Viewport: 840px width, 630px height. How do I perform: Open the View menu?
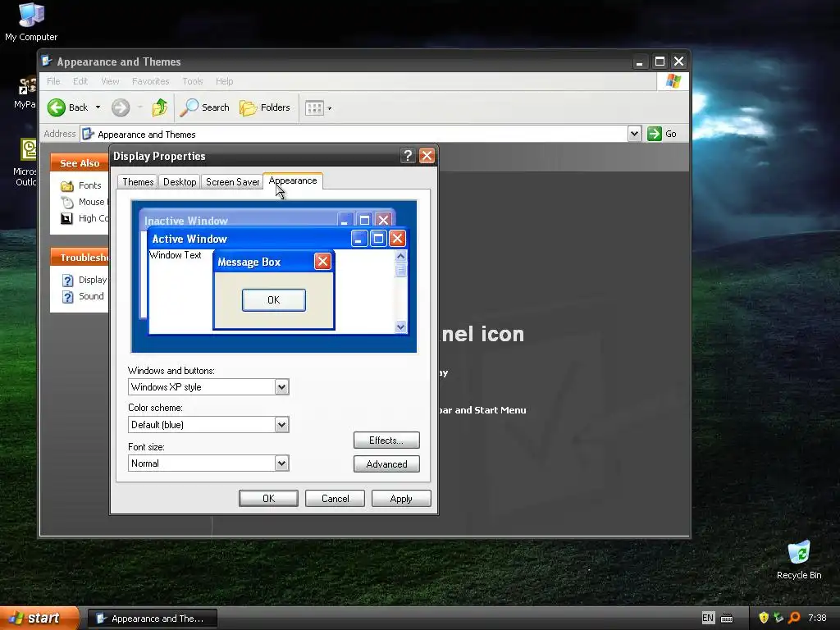click(110, 81)
